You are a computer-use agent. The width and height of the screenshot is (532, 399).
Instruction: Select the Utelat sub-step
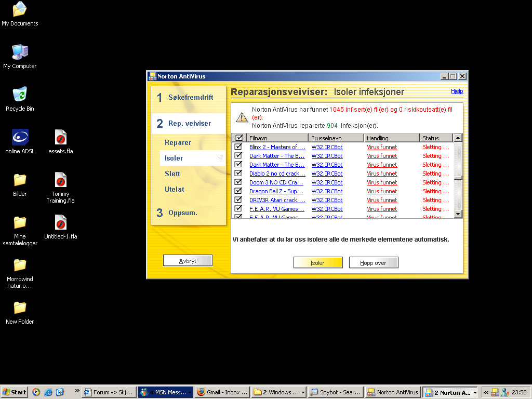click(x=175, y=189)
